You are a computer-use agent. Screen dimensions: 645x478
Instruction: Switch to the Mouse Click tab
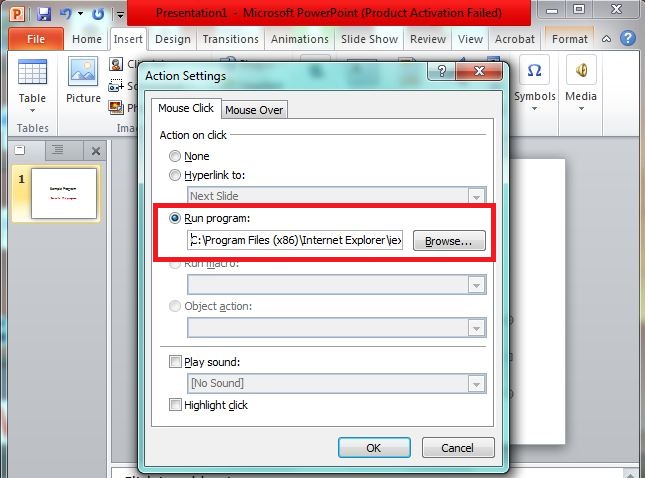point(186,108)
